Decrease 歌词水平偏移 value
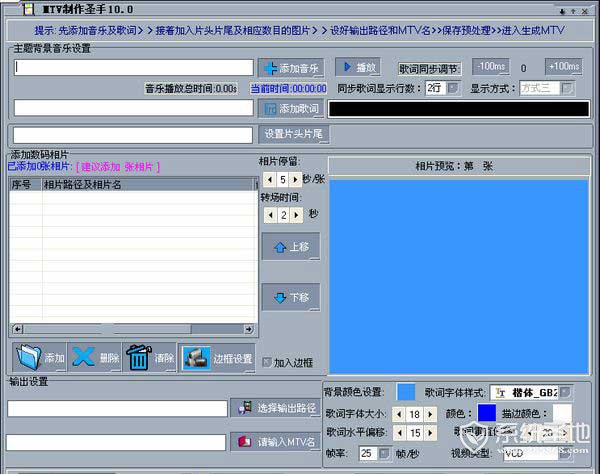 point(399,433)
